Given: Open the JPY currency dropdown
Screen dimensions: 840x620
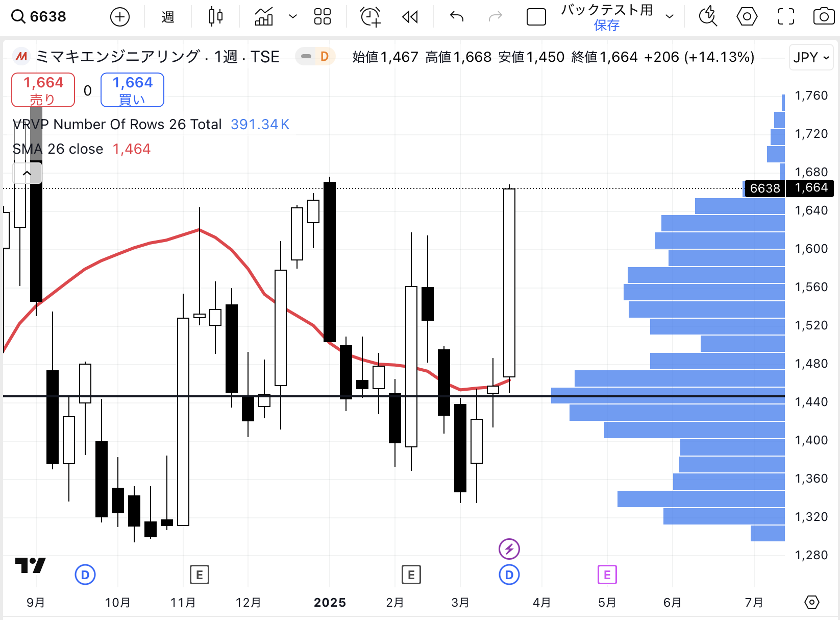Looking at the screenshot, I should (x=811, y=57).
